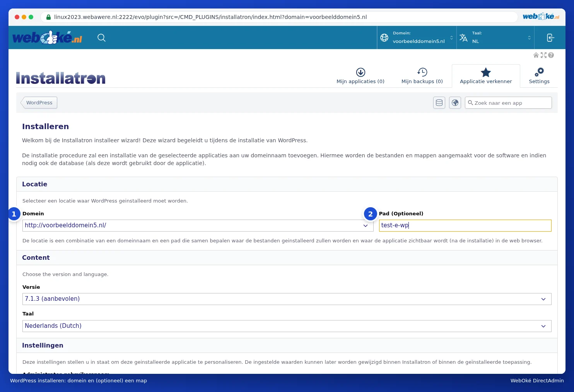Click the small home icon above the tabs
Viewport: 574px width, 392px height.
[x=536, y=55]
